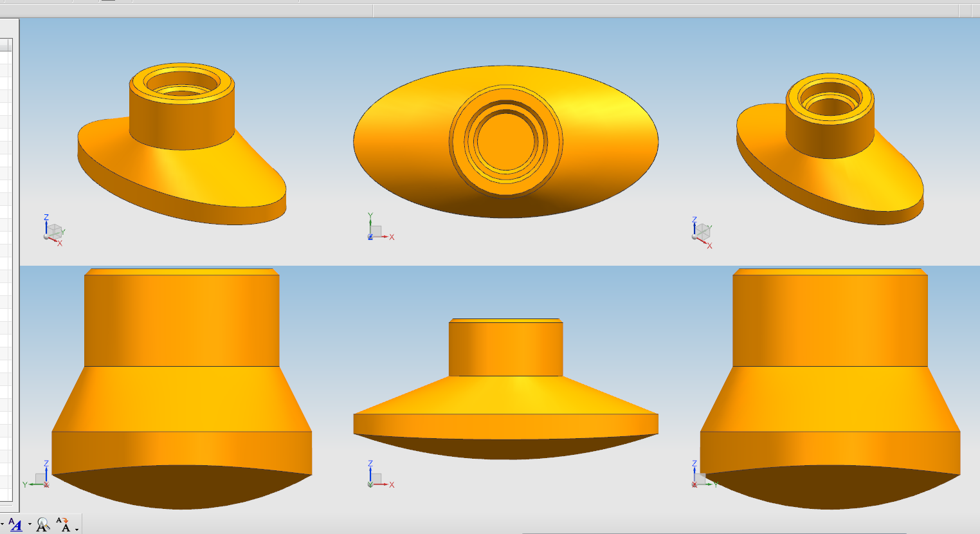Open dropdown arrow left of the text style icon

point(2,525)
